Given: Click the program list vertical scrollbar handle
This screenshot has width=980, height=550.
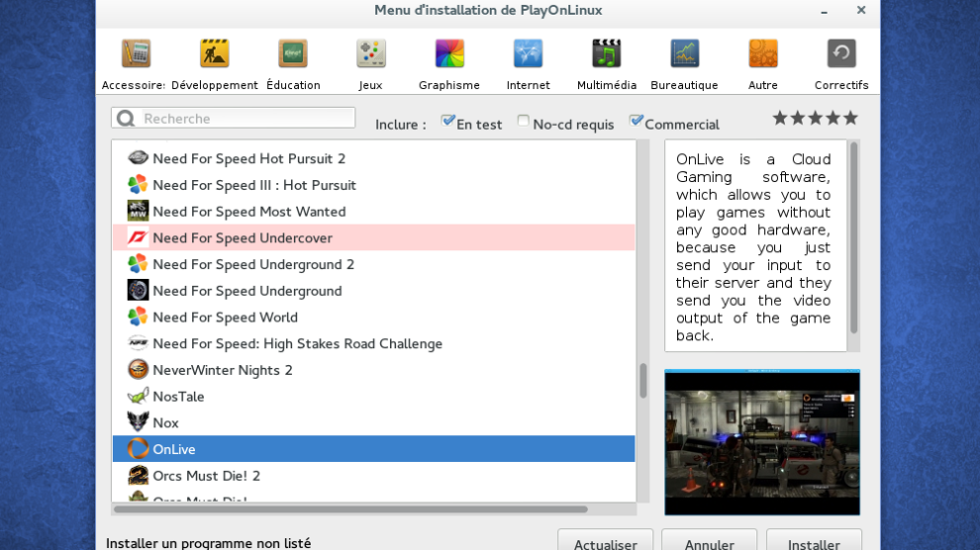Looking at the screenshot, I should [642, 381].
